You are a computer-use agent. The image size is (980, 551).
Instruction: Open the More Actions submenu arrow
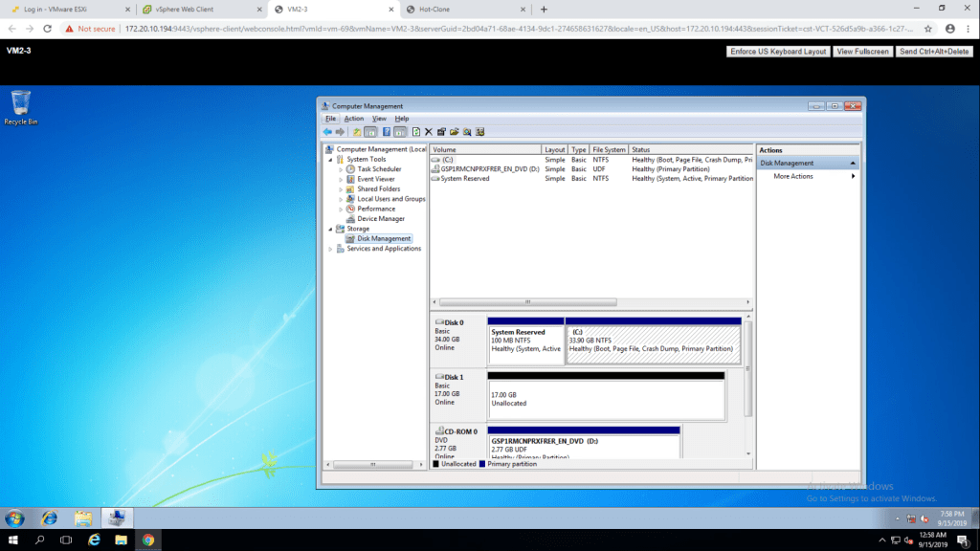[853, 177]
